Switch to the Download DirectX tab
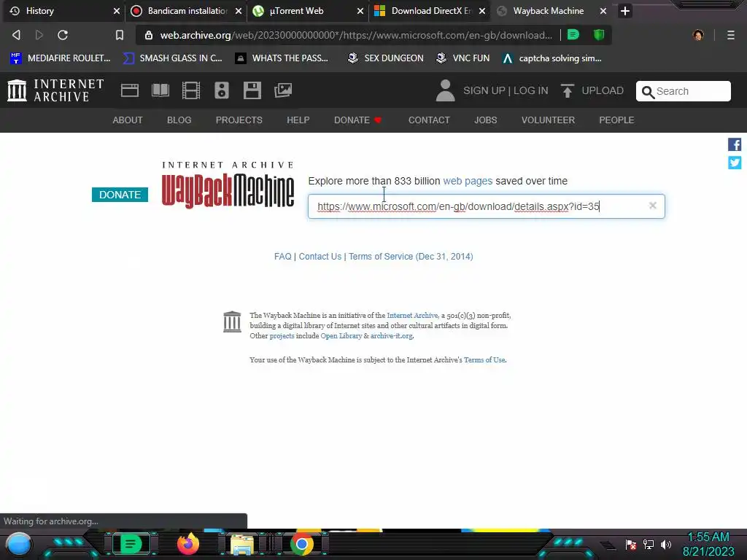 coord(430,11)
